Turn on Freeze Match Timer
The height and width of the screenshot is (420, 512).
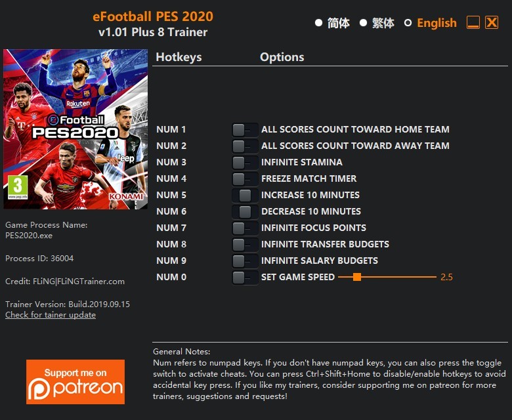pyautogui.click(x=245, y=179)
